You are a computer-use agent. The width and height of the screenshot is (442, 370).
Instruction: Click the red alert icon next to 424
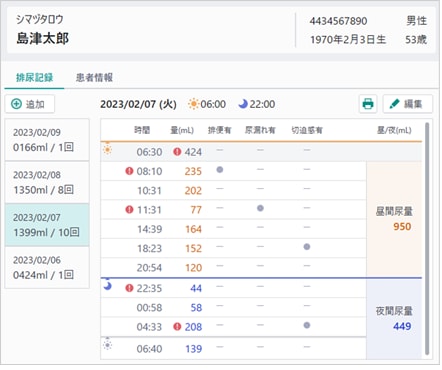(177, 152)
